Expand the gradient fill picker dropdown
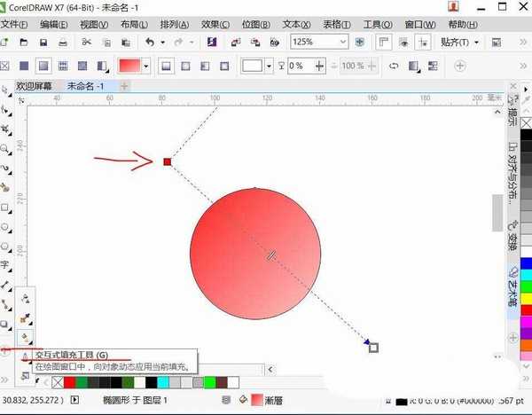 146,66
